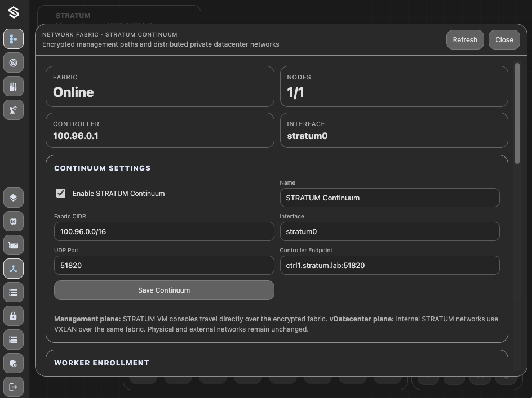Screen dimensions: 532x398
Task: Open the ammunition rounds sidebar icon
Action: pyautogui.click(x=13, y=86)
